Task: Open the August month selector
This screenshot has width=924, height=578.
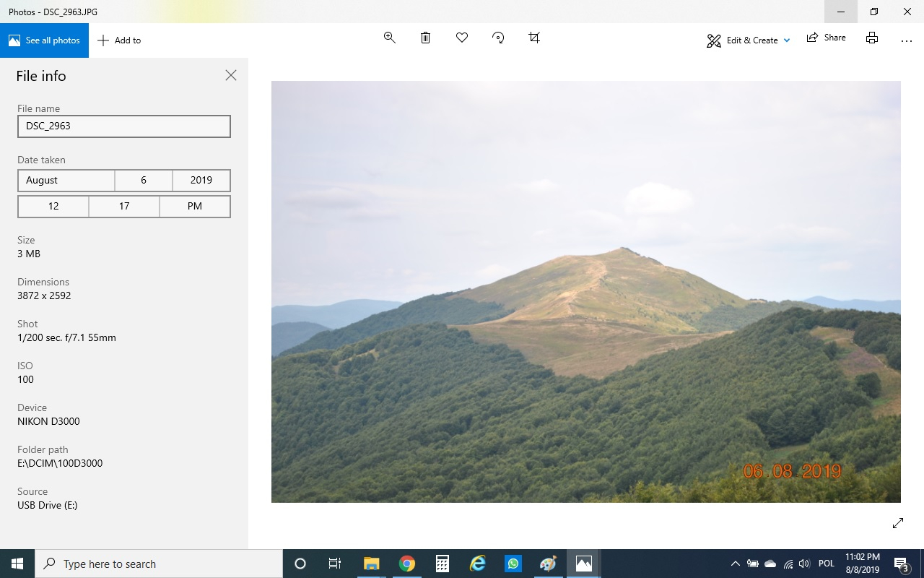Action: (x=66, y=181)
